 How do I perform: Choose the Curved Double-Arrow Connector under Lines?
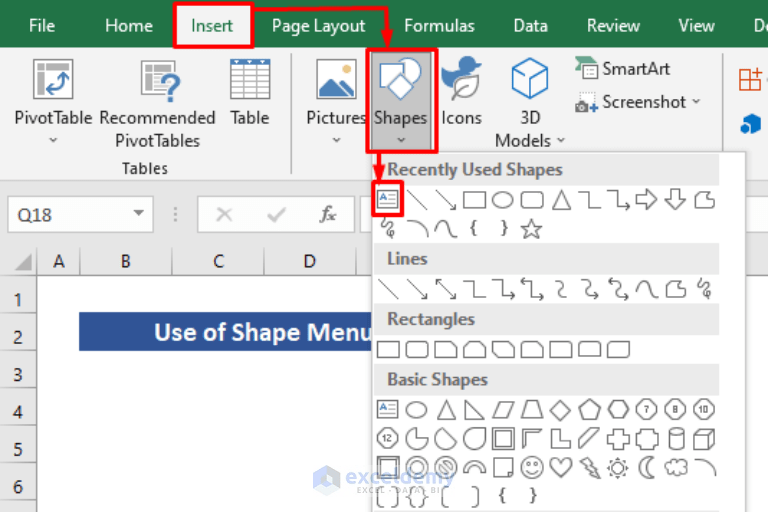pyautogui.click(x=618, y=289)
